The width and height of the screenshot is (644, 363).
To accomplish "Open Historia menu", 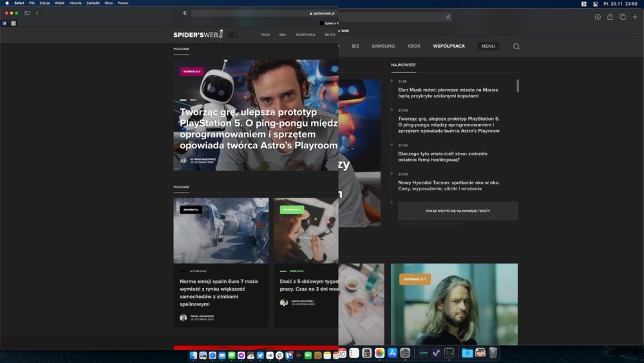I will pos(75,3).
